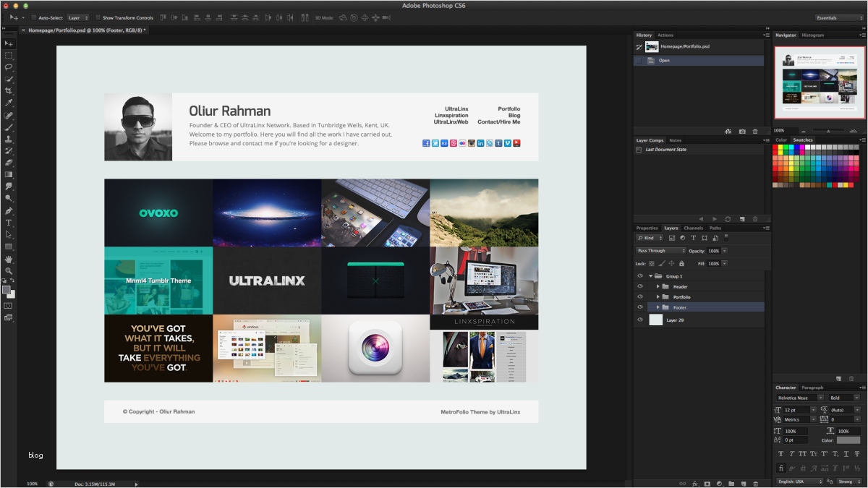
Task: Switch to the Channels tab
Action: point(693,228)
